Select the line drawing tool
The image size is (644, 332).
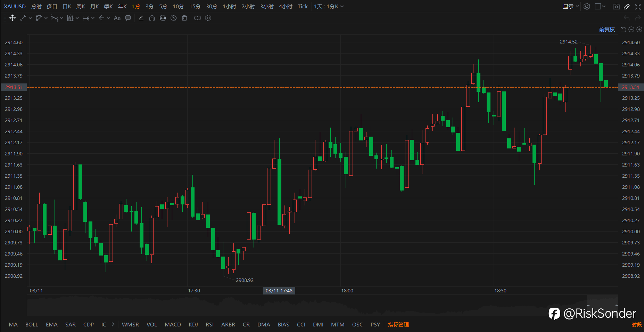tap(23, 18)
